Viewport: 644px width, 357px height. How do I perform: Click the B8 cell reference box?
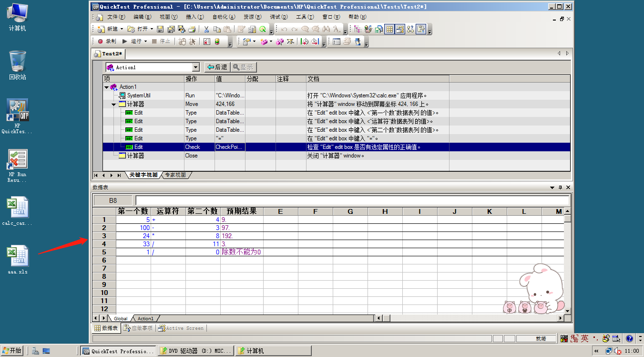click(x=113, y=200)
